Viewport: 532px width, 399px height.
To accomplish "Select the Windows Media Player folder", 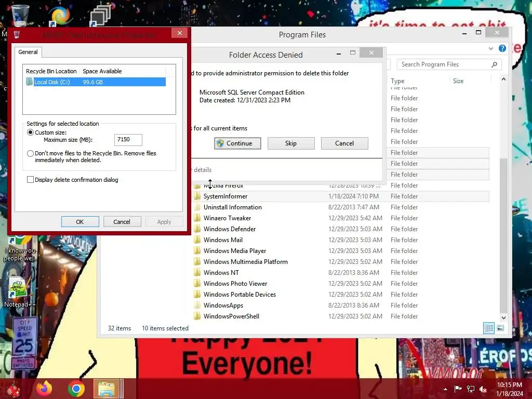I will (x=235, y=251).
